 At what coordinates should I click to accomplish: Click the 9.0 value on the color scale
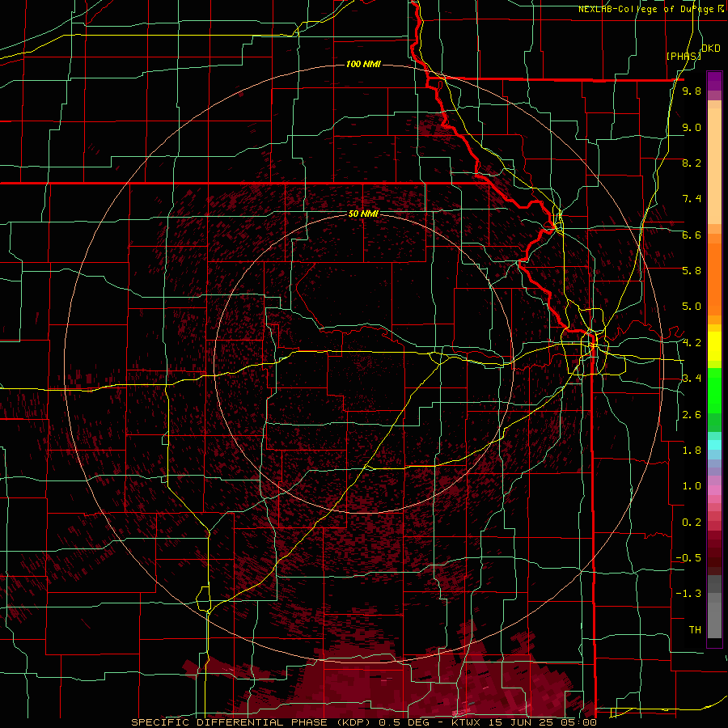(x=692, y=128)
